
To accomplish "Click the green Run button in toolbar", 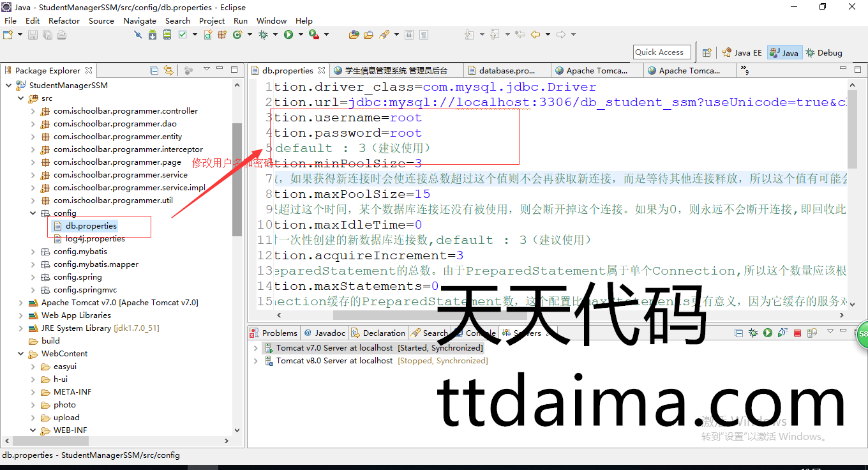I will (288, 34).
